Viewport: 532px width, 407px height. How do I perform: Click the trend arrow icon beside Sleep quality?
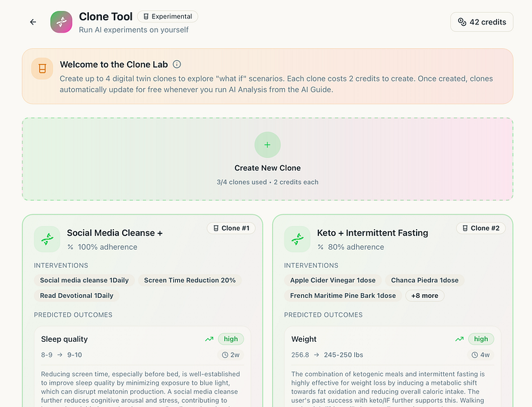(x=209, y=339)
